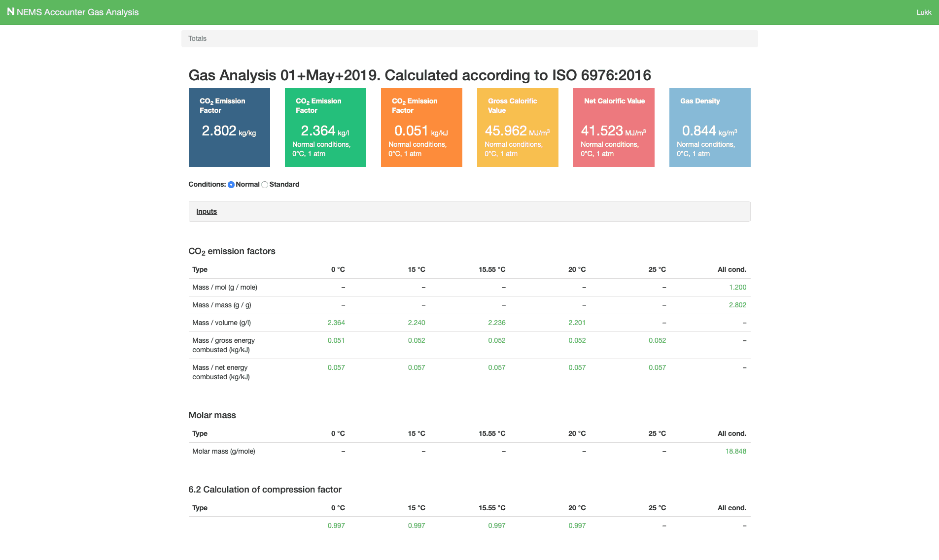939x560 pixels.
Task: Click the Gas Density card
Action: coord(710,128)
